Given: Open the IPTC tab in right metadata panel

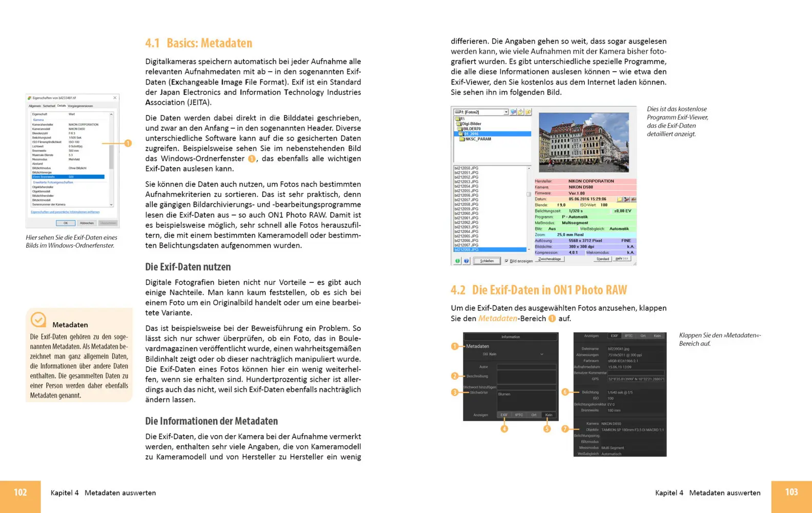Looking at the screenshot, I should click(x=628, y=336).
